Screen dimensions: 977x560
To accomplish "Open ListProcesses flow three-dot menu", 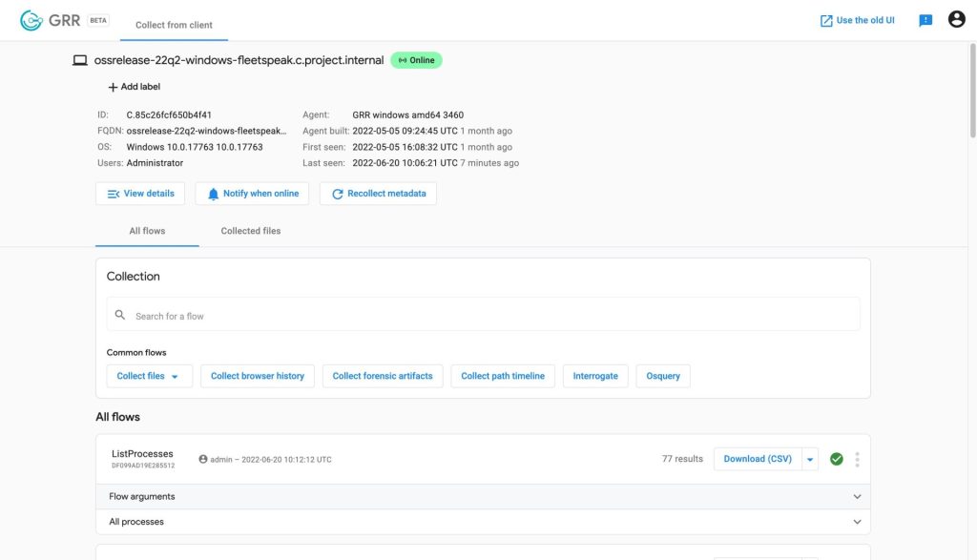I will coord(857,459).
